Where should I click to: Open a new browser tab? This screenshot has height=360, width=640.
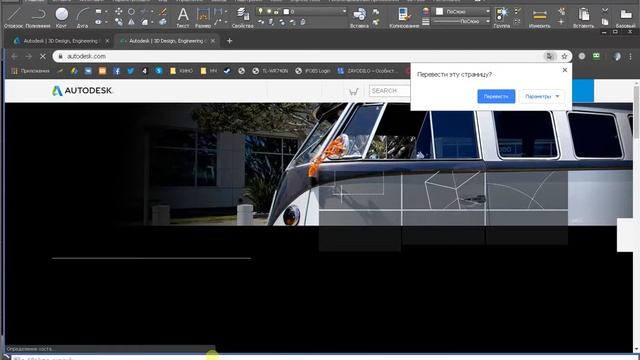[229, 41]
